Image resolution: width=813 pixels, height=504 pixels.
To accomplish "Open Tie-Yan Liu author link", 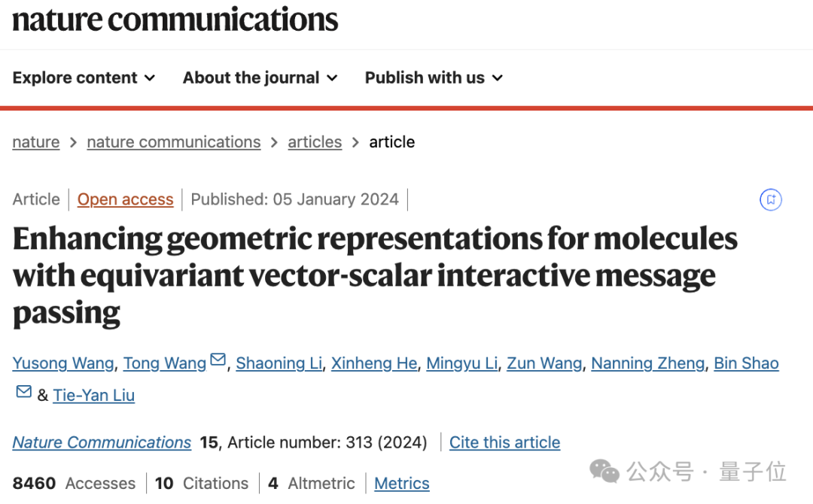I will (94, 395).
